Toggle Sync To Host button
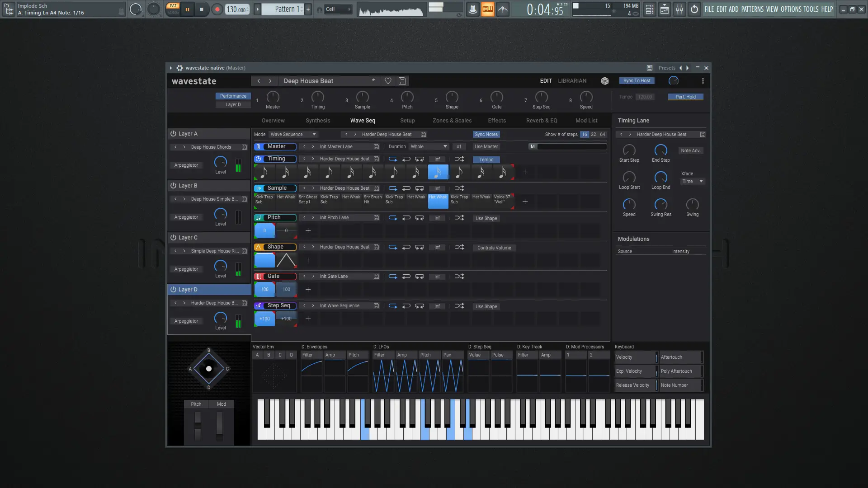Image resolution: width=868 pixels, height=488 pixels. (x=637, y=81)
